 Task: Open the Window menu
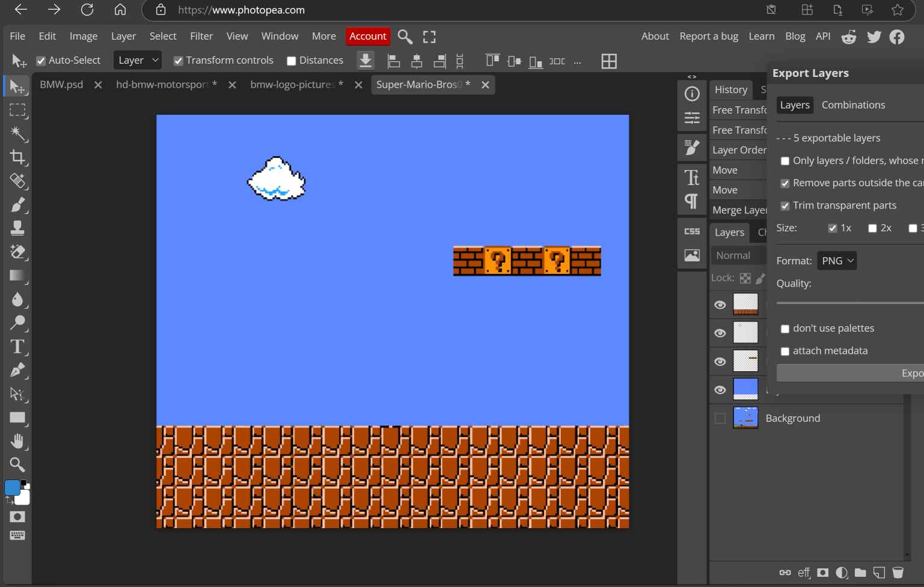pos(280,36)
